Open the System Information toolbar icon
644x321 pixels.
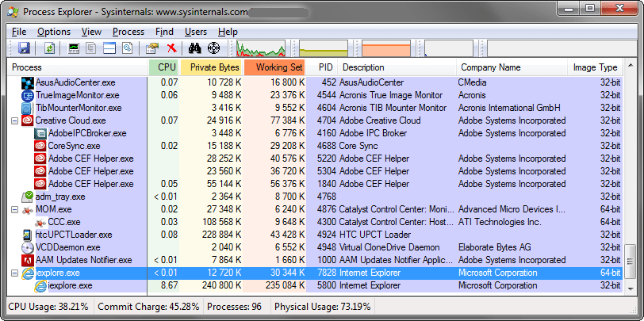point(74,48)
